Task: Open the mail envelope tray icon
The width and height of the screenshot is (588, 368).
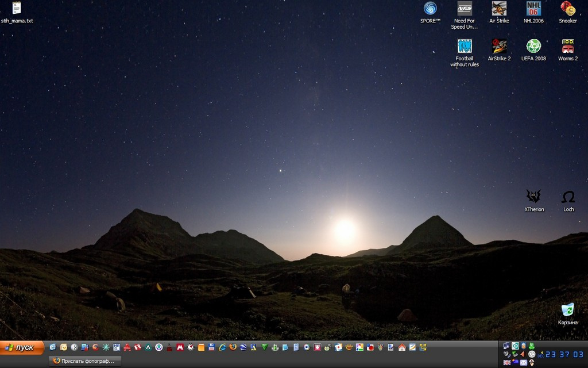Action: pos(524,362)
